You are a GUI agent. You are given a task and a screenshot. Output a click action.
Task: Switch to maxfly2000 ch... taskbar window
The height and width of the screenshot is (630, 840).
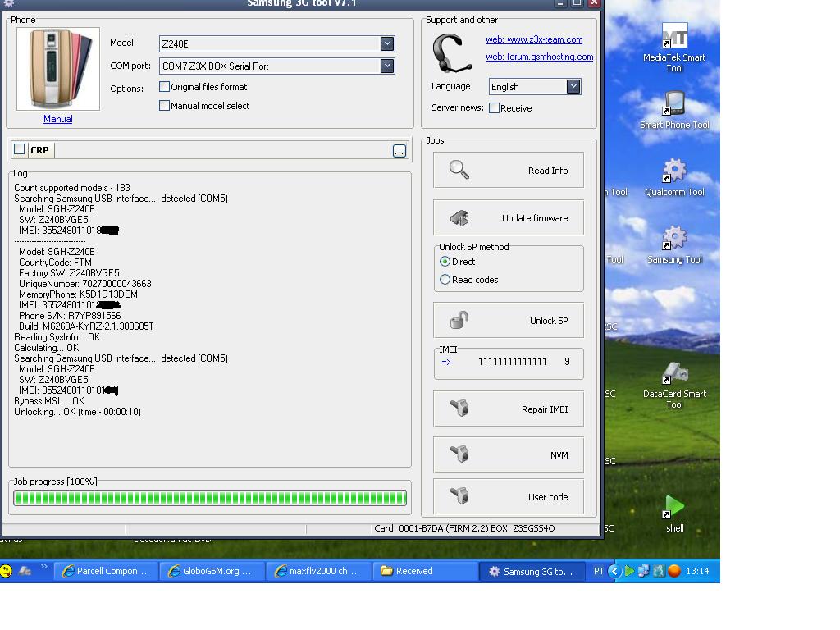tap(317, 571)
